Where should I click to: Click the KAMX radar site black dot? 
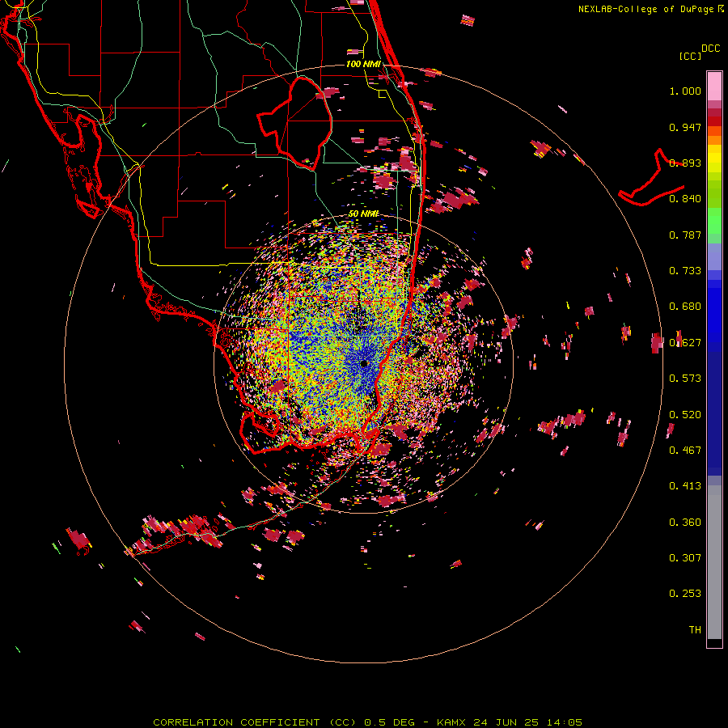click(364, 363)
